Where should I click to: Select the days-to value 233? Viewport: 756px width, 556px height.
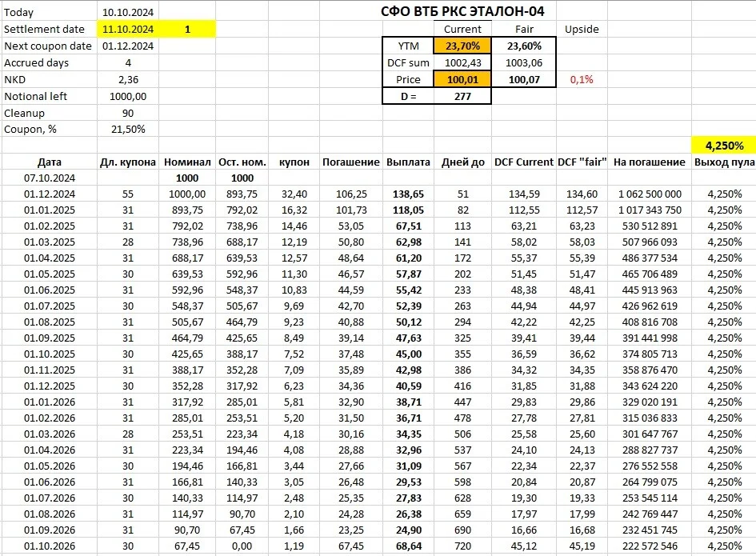tap(462, 290)
